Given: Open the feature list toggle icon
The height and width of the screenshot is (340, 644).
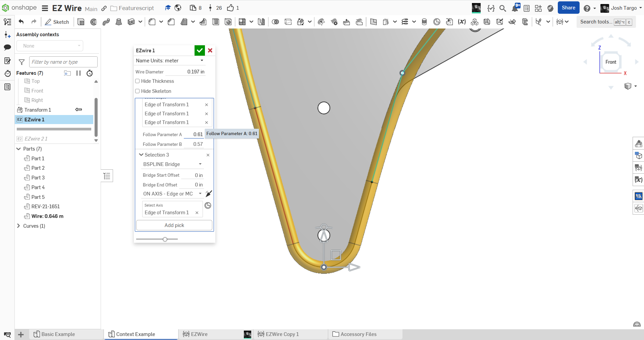Looking at the screenshot, I should [x=107, y=176].
